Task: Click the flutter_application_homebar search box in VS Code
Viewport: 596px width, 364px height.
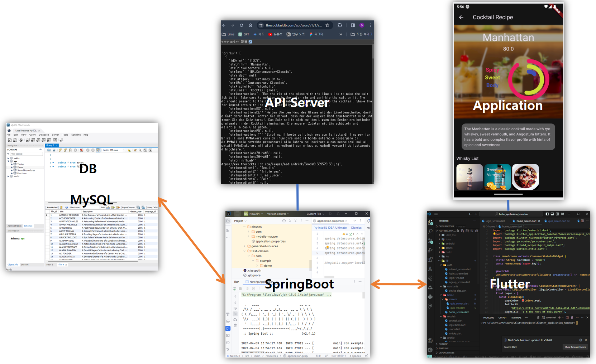Action: [512, 214]
